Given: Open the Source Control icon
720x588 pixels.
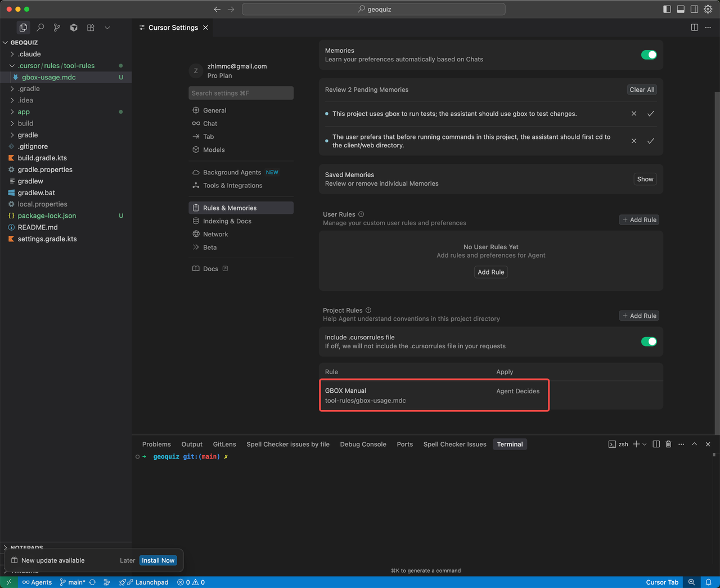Looking at the screenshot, I should pos(57,28).
